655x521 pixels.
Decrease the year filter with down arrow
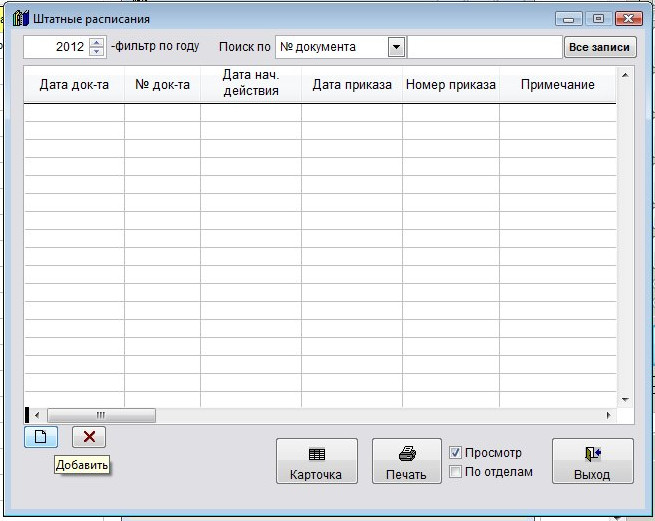(96, 51)
